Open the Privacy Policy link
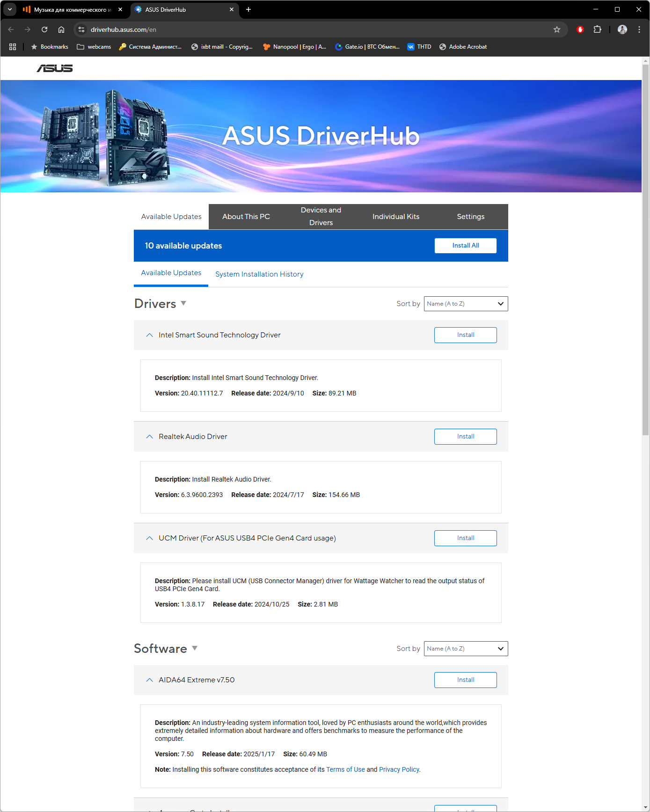The width and height of the screenshot is (650, 812). (x=399, y=769)
